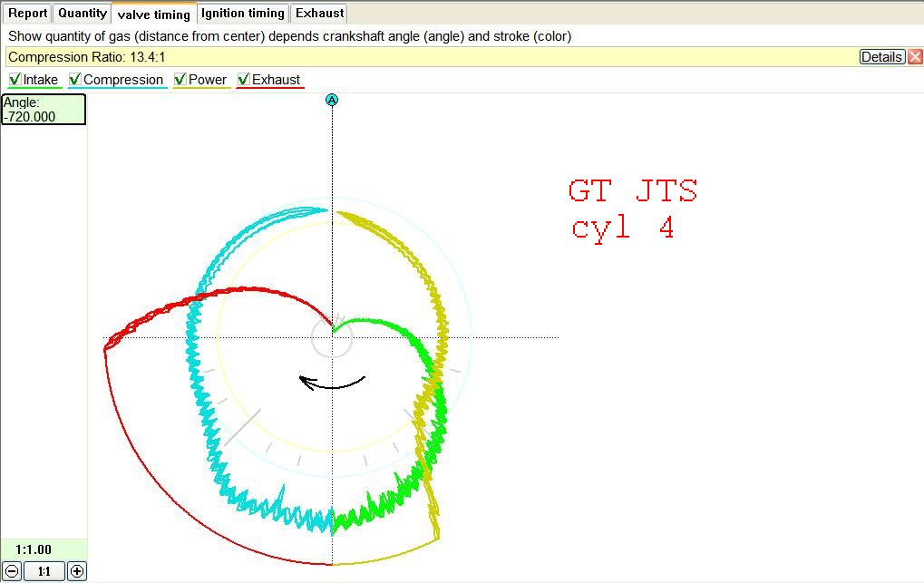Zoom in with the plus icon
Viewport: 924px width, 583px height.
point(77,570)
